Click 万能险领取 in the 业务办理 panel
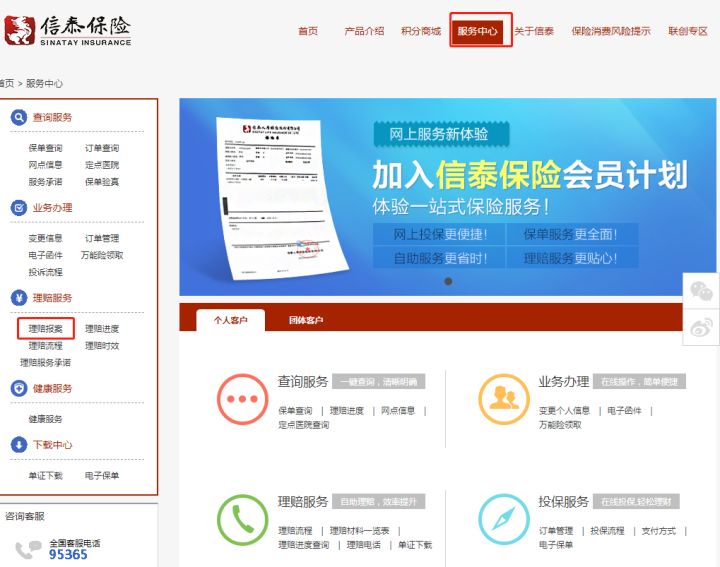Screen dimensions: 720x567 click(x=560, y=425)
